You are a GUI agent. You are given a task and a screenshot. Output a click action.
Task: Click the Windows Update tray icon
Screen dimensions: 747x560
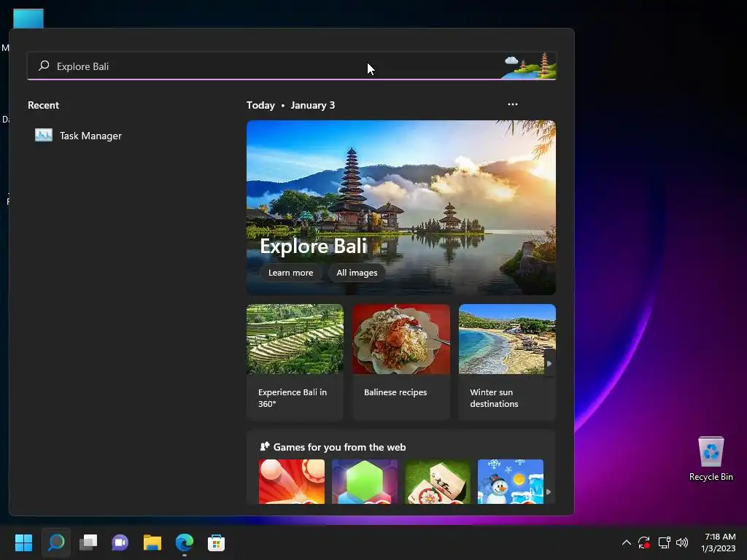tap(644, 542)
